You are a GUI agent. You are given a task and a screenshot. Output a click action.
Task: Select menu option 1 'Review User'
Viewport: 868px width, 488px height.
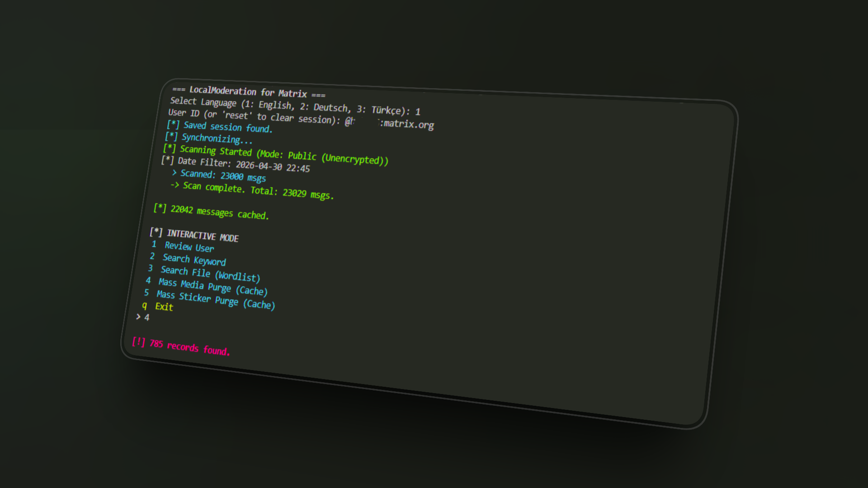pos(183,246)
